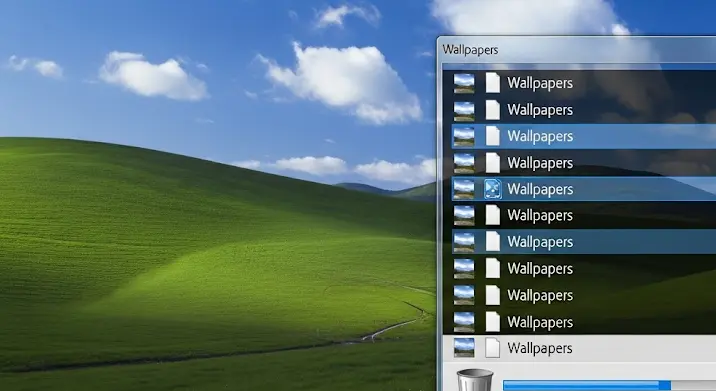The height and width of the screenshot is (391, 716).
Task: Select the Wallpapers text in the second list row
Action: (540, 110)
